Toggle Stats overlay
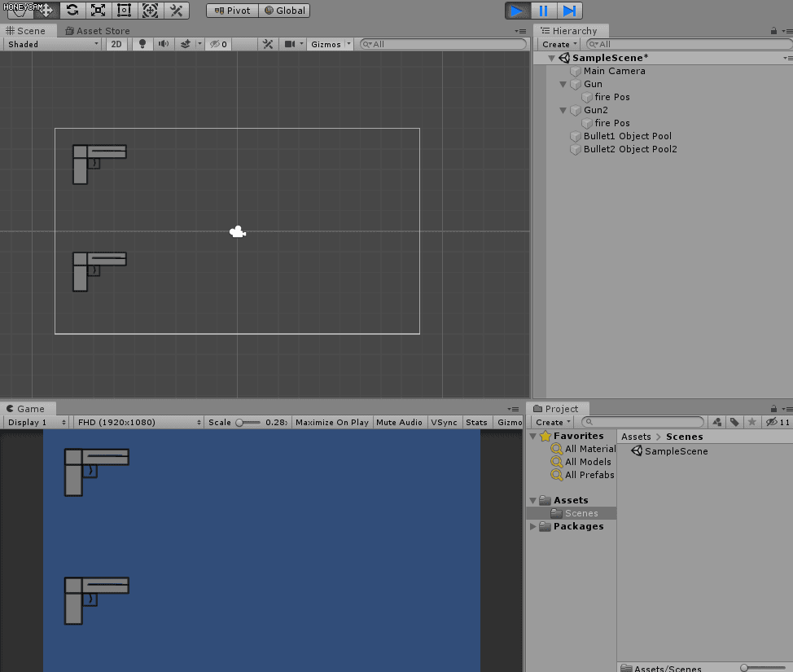 (x=476, y=422)
